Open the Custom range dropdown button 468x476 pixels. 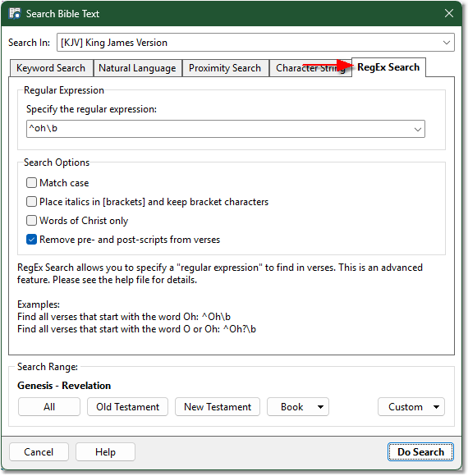411,407
